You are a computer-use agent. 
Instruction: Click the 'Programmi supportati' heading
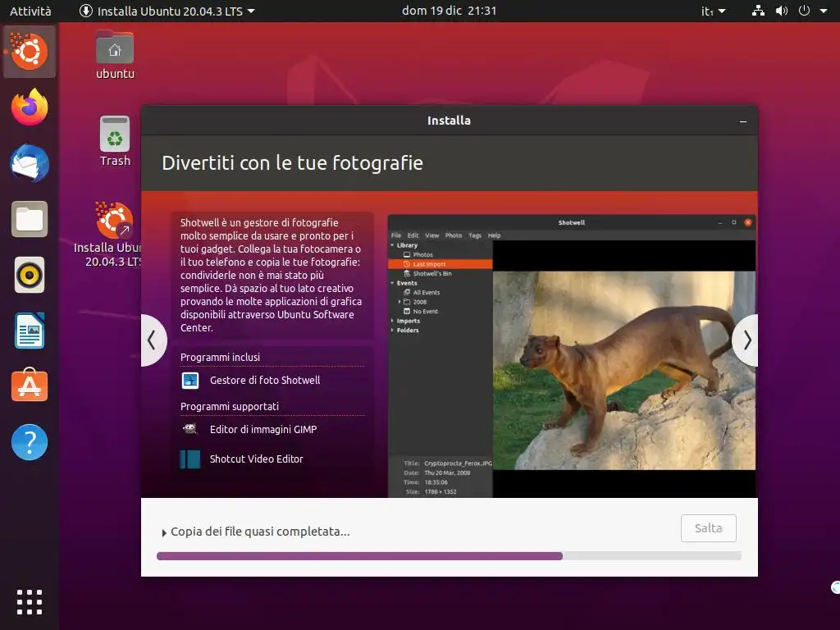[x=230, y=407]
